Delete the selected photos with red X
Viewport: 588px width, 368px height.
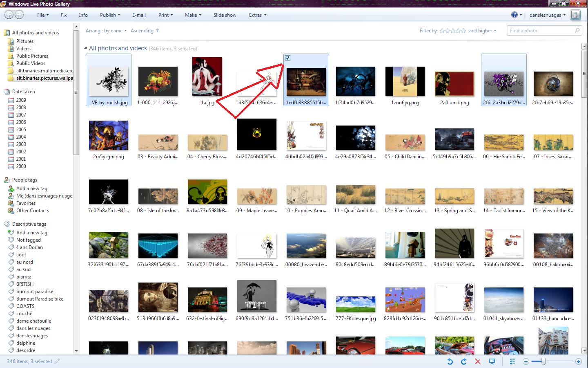[478, 361]
